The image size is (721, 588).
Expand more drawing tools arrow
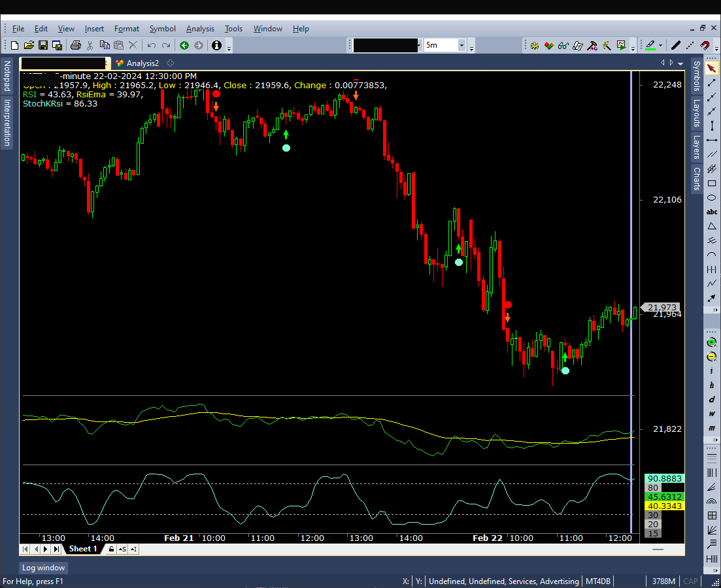pyautogui.click(x=716, y=310)
